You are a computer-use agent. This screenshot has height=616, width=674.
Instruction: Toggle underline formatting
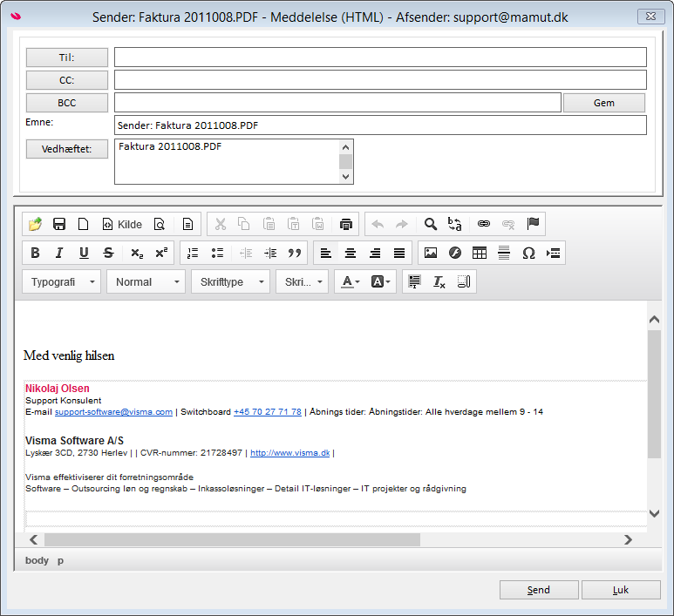coord(84,253)
